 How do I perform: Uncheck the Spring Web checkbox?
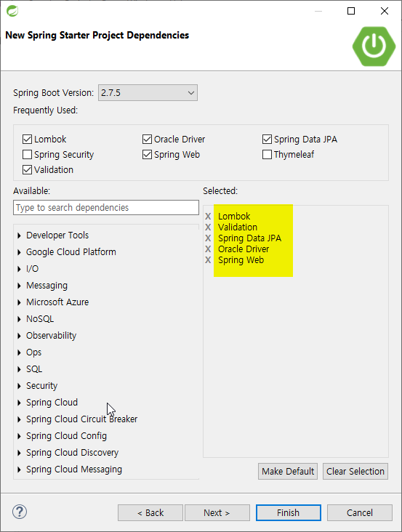(147, 154)
